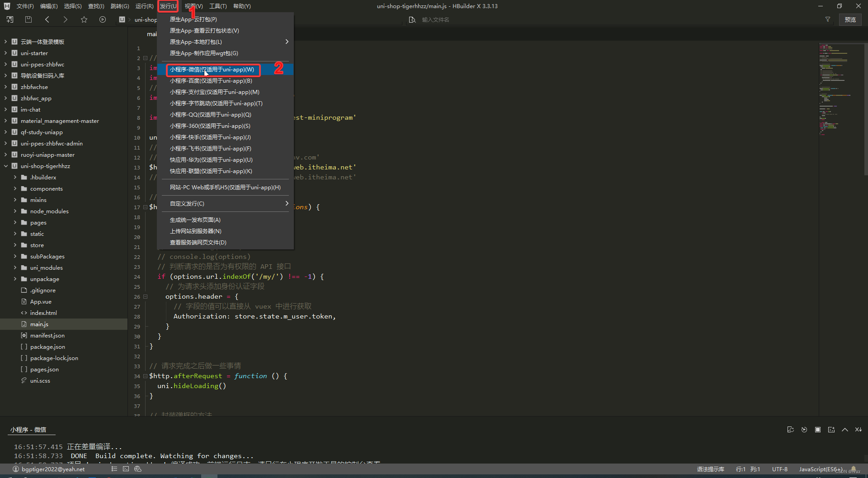Click the 预览 preview button
868x478 pixels.
pyautogui.click(x=850, y=19)
